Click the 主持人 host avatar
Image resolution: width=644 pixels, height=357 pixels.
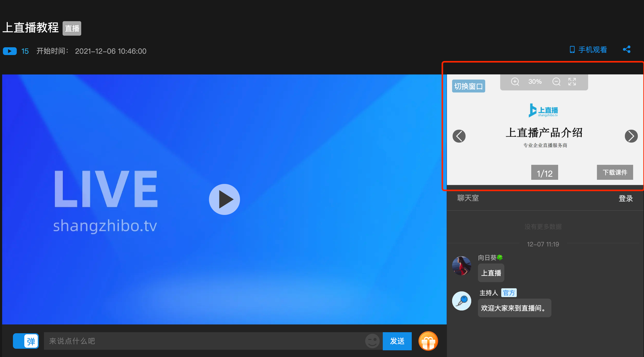click(462, 301)
